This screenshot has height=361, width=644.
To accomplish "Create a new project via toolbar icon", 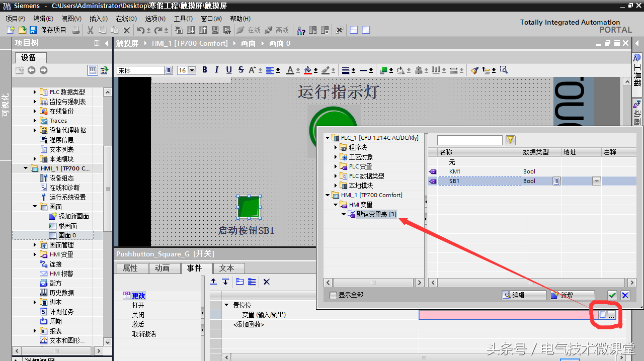I will (11, 30).
